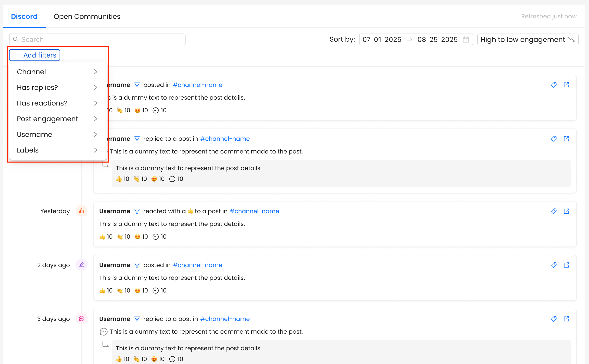Click label tag icon on Yesterday's reaction post

point(553,211)
